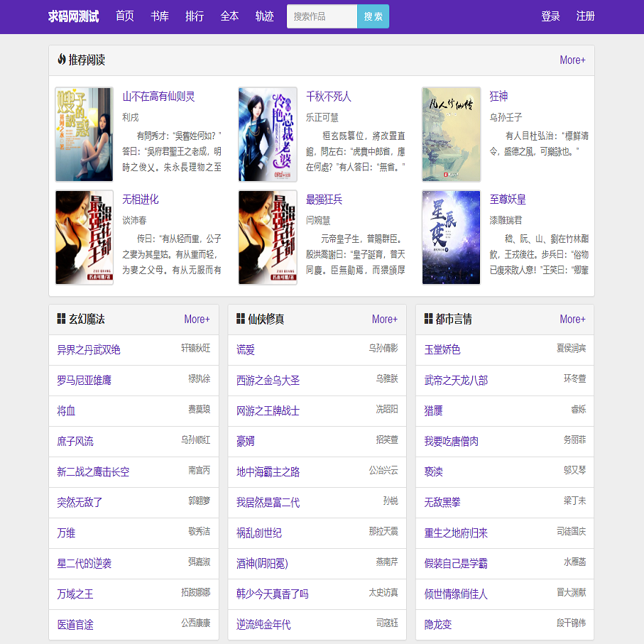
Task: Expand More+ in the 玄幻魔法 panel
Action: tap(197, 320)
